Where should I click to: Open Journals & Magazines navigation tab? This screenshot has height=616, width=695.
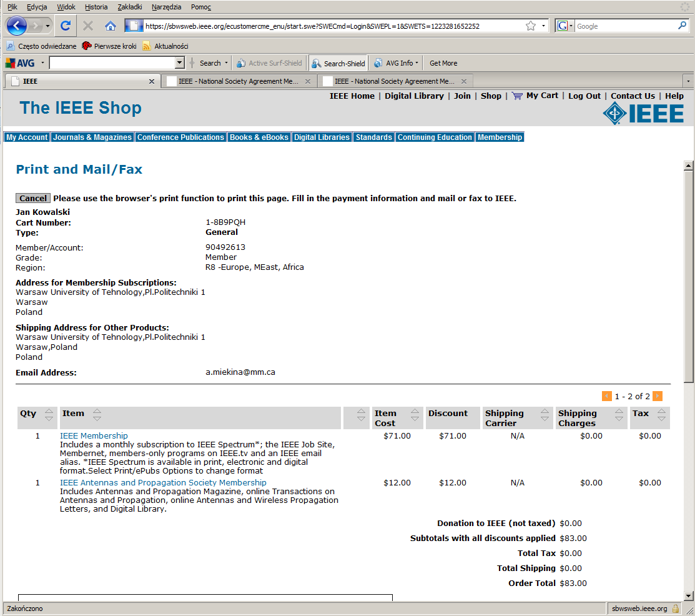tap(92, 137)
